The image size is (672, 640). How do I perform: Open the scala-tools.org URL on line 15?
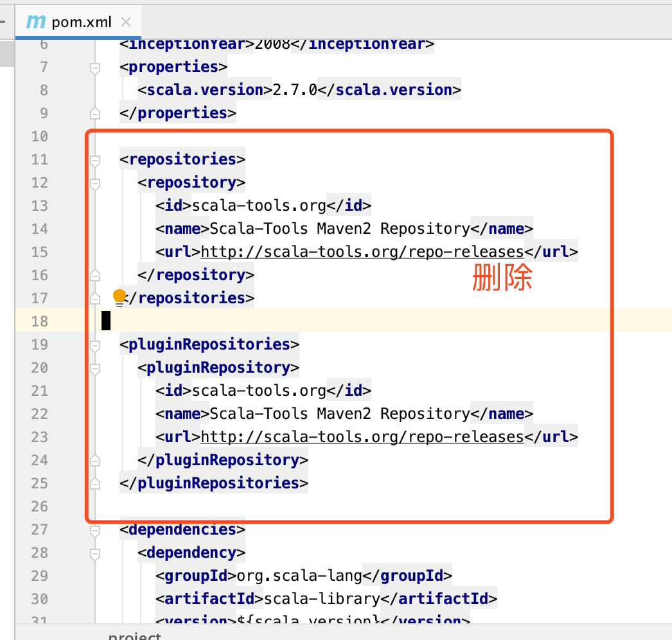coord(362,252)
